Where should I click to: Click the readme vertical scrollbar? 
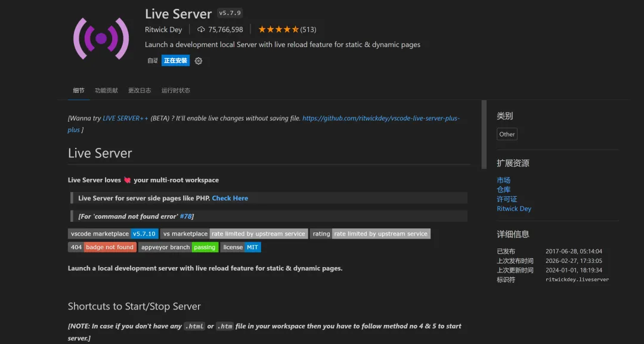[484, 135]
